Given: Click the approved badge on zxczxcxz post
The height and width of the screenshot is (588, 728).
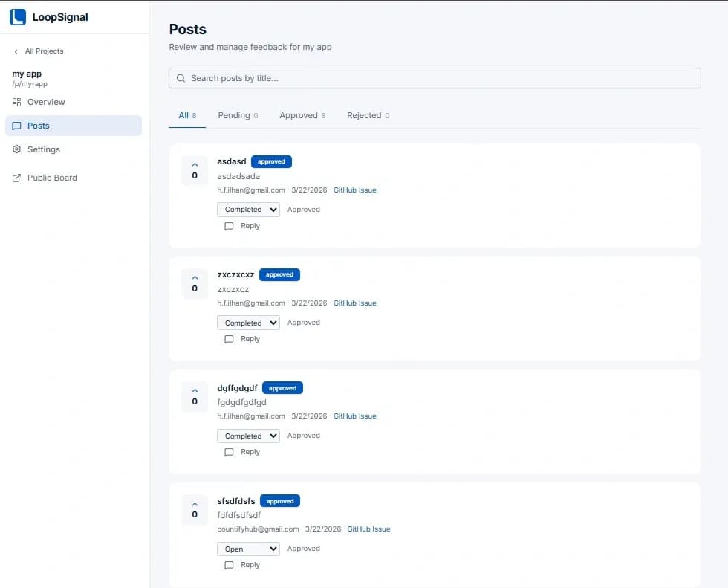Looking at the screenshot, I should (x=279, y=274).
